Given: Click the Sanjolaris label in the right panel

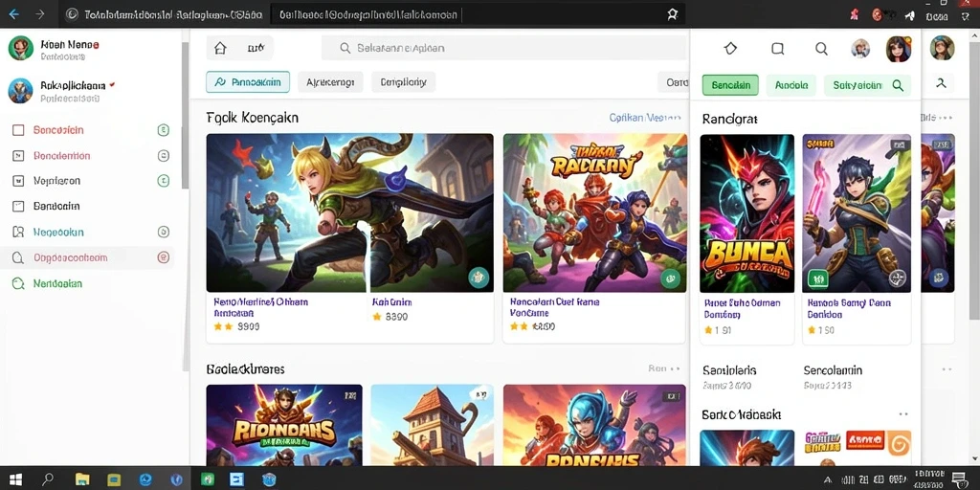Looking at the screenshot, I should coord(729,370).
